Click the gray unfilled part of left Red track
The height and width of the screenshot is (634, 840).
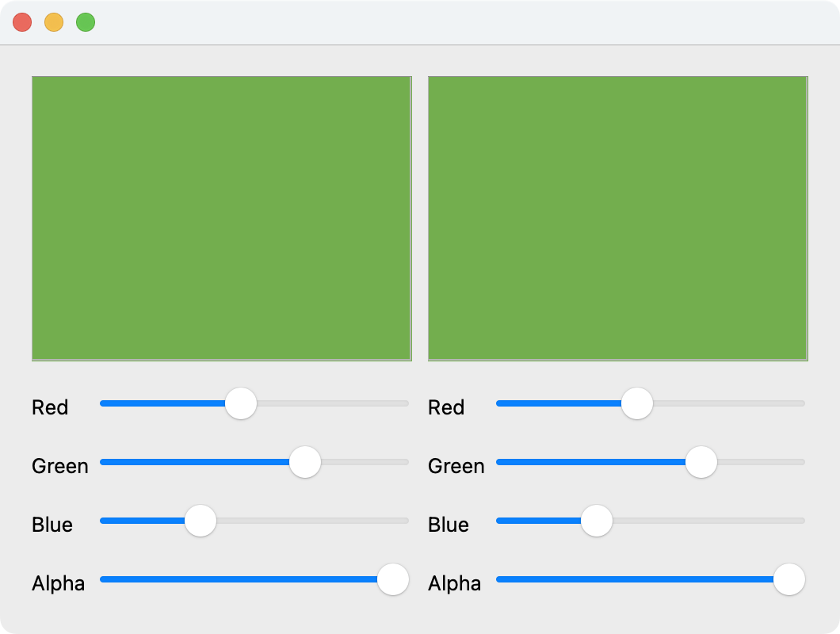pos(333,403)
